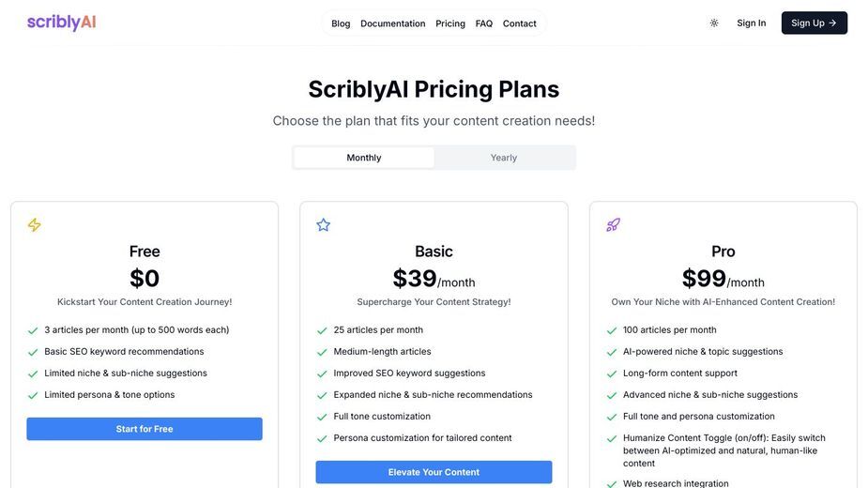Select Monthly billing option
Screen dimensions: 868x488
point(364,158)
